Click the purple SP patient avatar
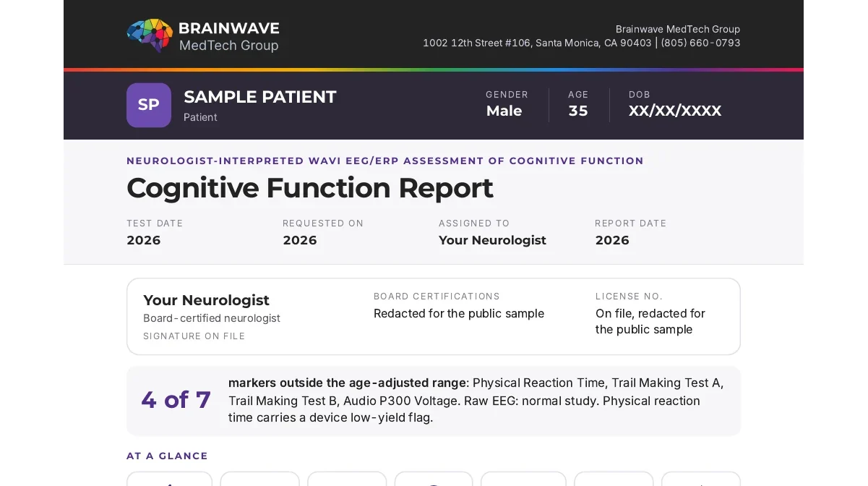 click(149, 105)
